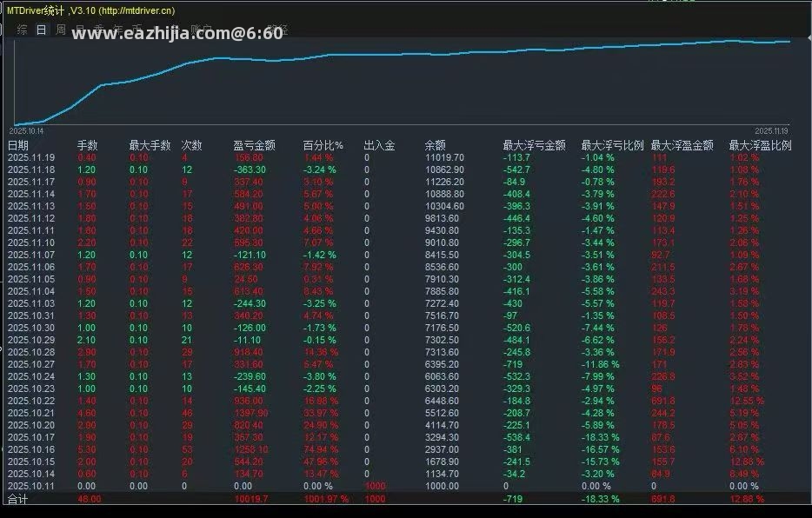Click the MTDriver统计 V3.10 title text
Image resolution: width=812 pixels, height=518 pixels.
(x=90, y=10)
